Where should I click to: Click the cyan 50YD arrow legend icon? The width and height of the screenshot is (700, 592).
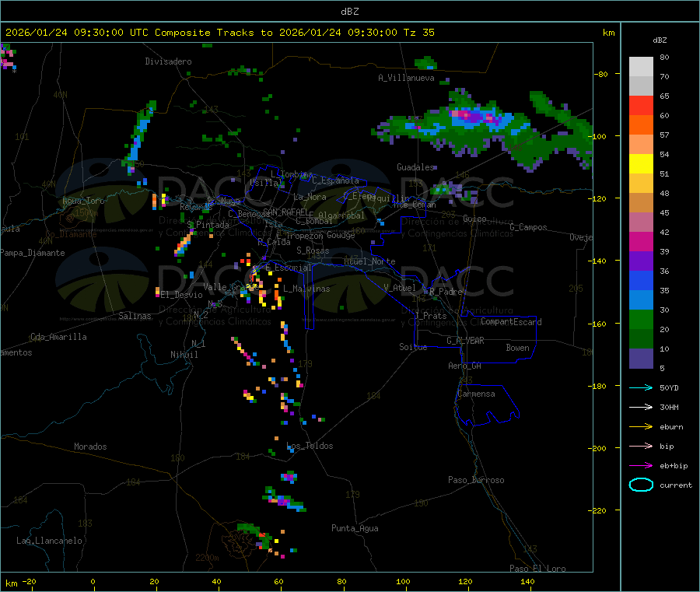point(641,387)
